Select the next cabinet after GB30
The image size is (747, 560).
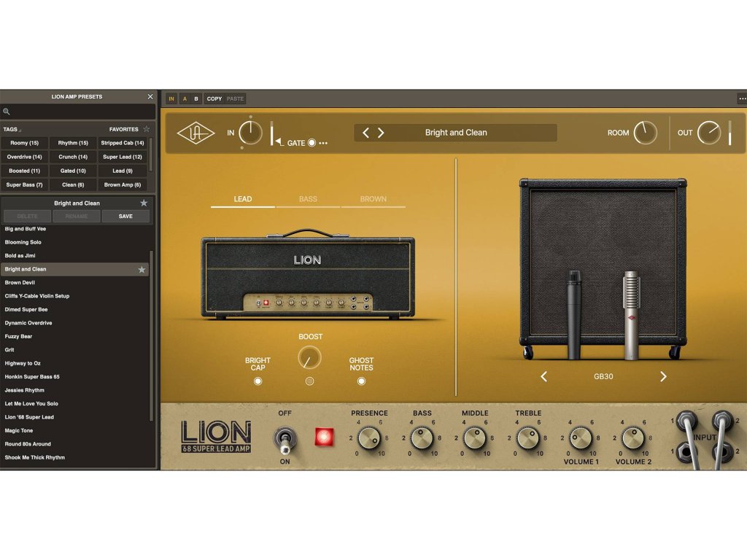click(663, 377)
